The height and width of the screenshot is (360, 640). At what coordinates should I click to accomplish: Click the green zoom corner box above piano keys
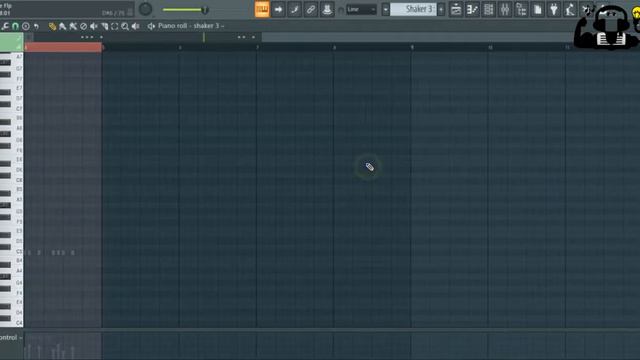[x=11, y=42]
